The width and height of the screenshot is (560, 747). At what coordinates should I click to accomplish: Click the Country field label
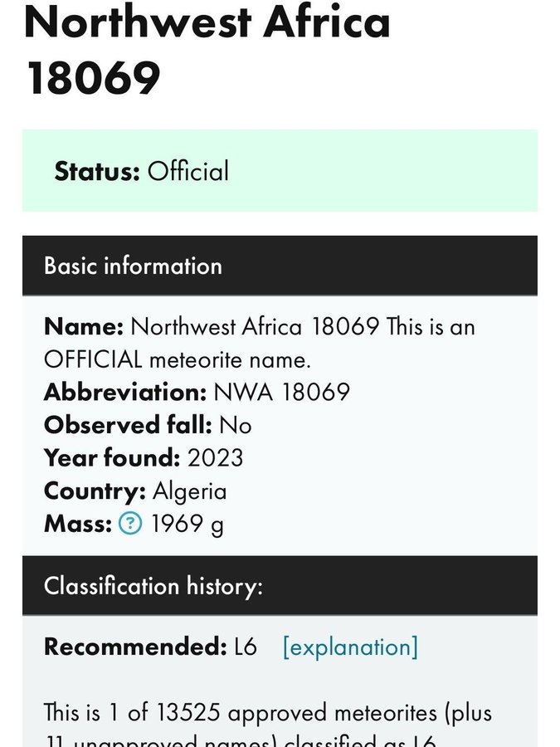tap(95, 491)
